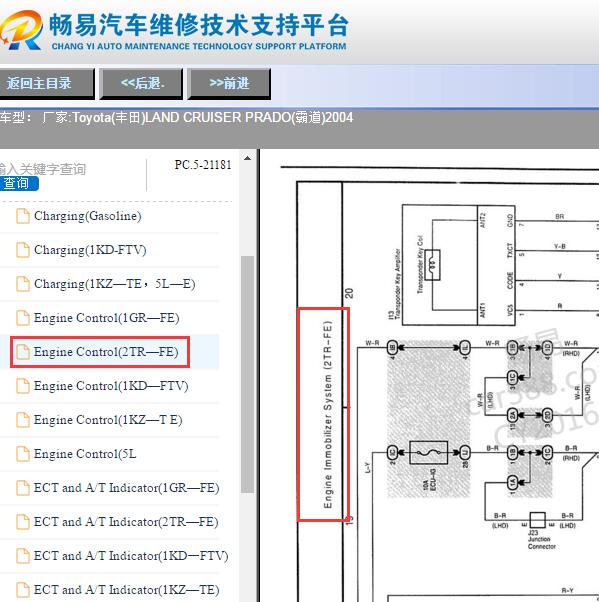Open Engine Control(5L entry
The width and height of the screenshot is (599, 602).
[85, 454]
